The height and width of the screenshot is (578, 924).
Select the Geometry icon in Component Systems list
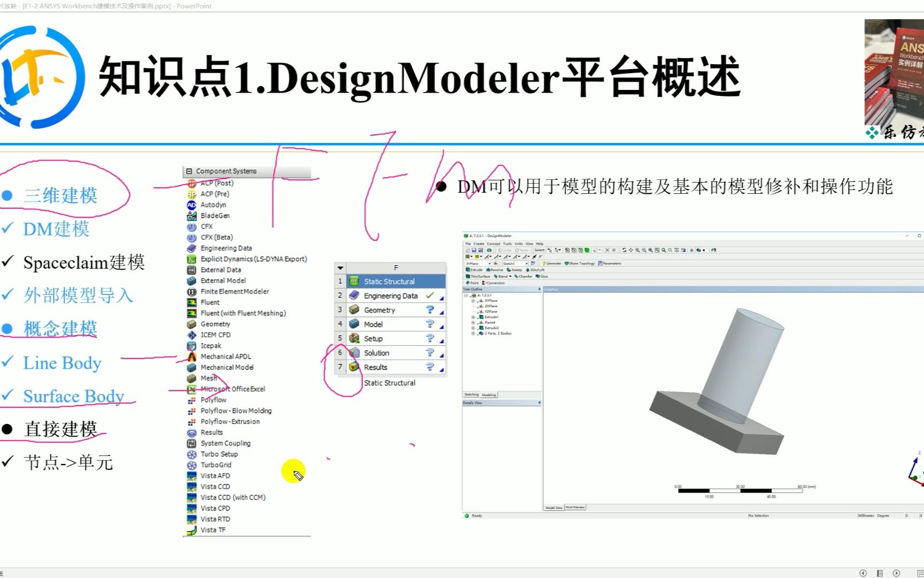(x=191, y=324)
